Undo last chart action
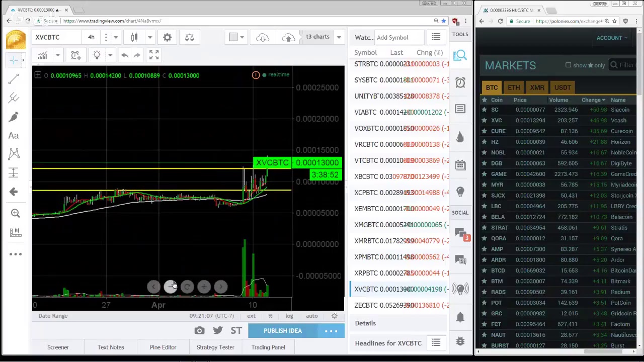The width and height of the screenshot is (644, 362). [125, 55]
